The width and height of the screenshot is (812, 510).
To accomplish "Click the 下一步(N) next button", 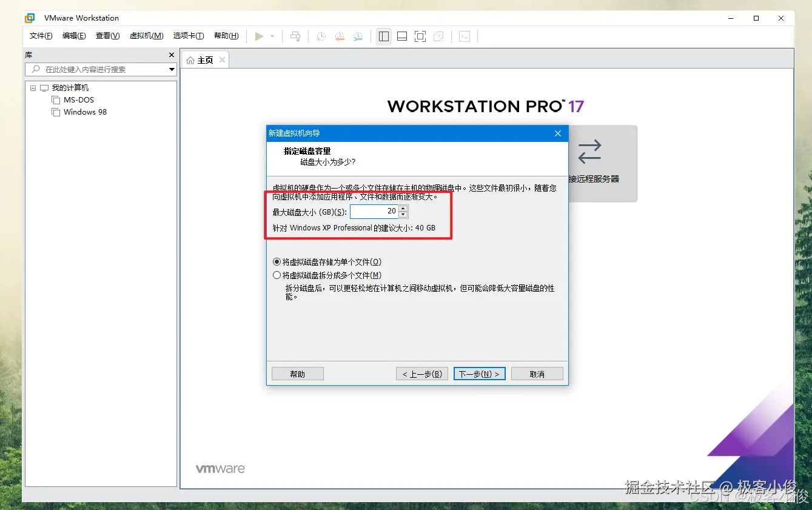I will [479, 374].
